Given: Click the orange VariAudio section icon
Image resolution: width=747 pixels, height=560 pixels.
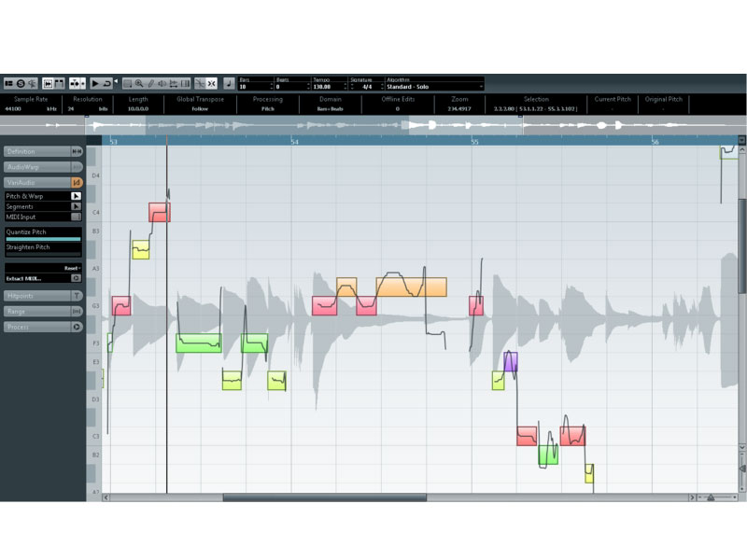Looking at the screenshot, I should coord(76,181).
